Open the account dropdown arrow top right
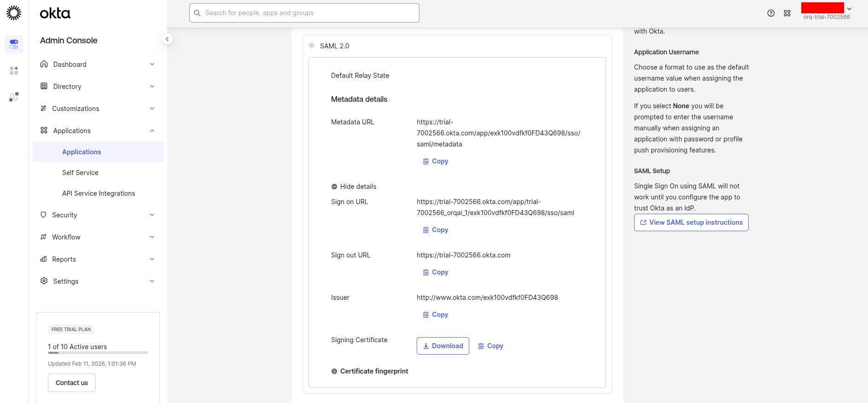This screenshot has height=403, width=868. [x=849, y=9]
